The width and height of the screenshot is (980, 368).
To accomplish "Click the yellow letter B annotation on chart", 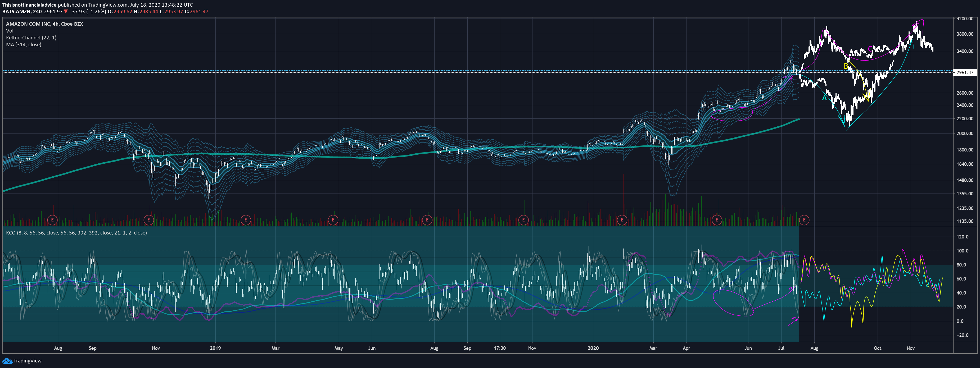I will 846,66.
